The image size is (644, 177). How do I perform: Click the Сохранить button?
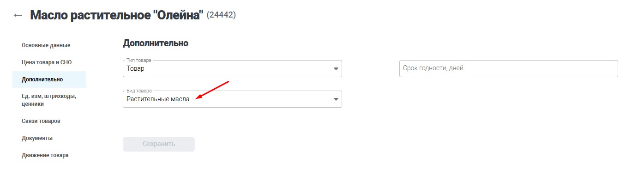[x=159, y=144]
